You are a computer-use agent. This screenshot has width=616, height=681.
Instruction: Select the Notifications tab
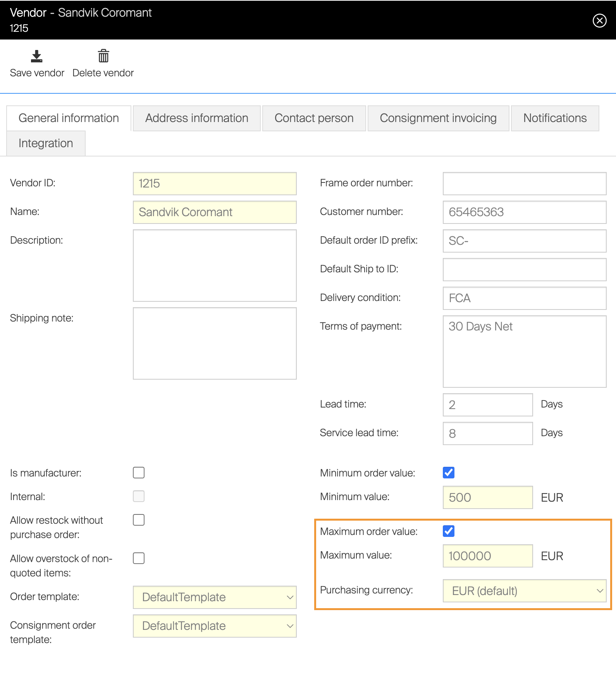click(555, 118)
